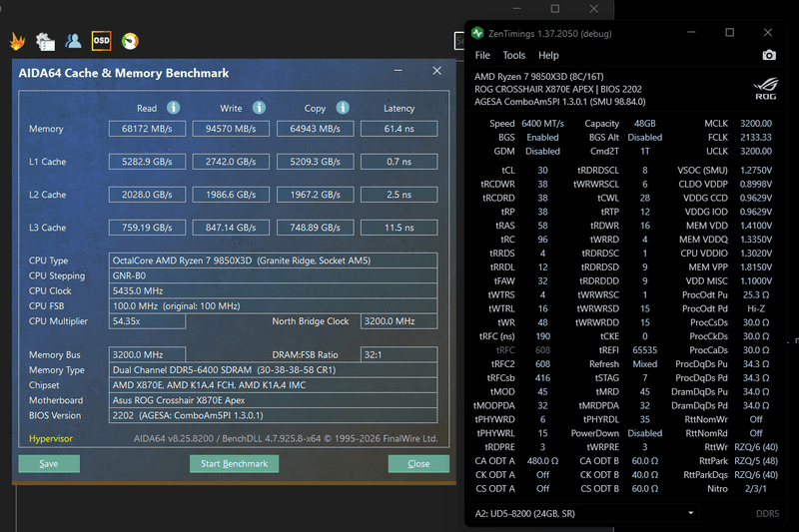This screenshot has height=532, width=799.
Task: Click Nitro value 2/3/1
Action: (x=756, y=489)
